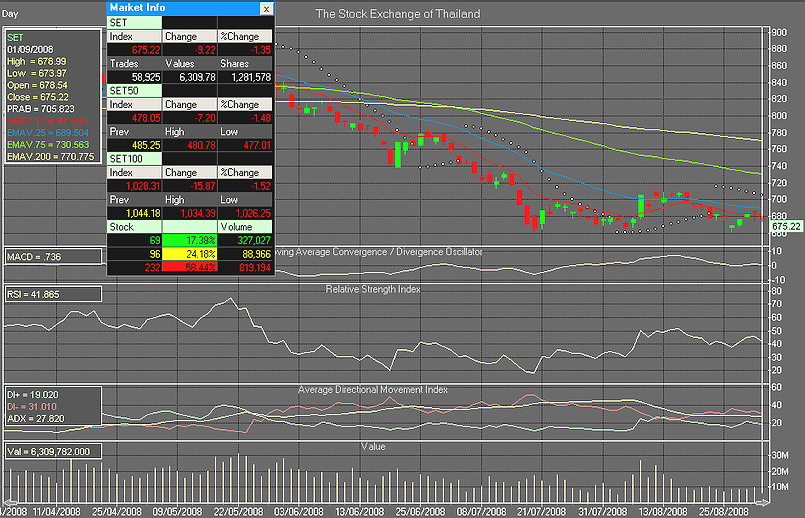
Task: Click the scroll-right arrow on the date axis
Action: [x=762, y=502]
